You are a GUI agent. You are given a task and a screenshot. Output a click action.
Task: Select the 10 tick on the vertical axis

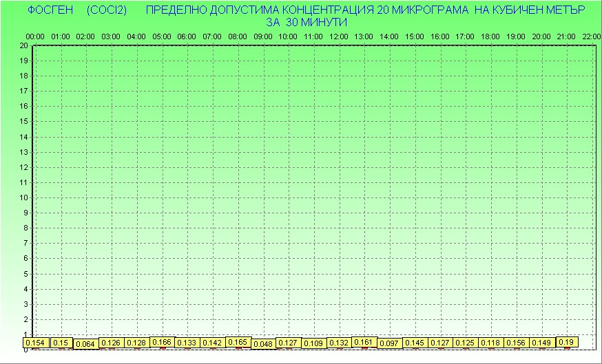[x=23, y=197]
